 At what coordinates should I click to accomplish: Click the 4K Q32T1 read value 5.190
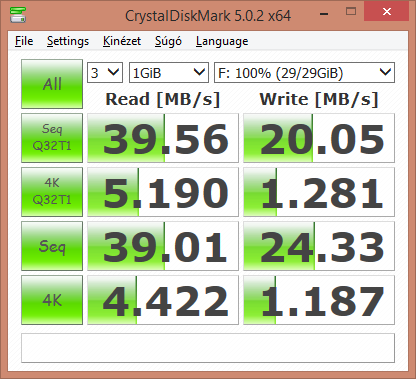tap(163, 192)
